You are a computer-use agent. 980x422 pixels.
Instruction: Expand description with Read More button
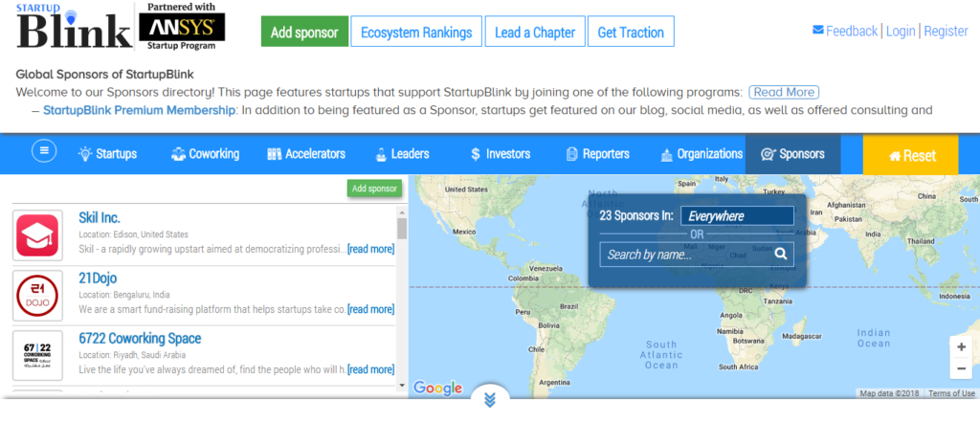coord(784,92)
